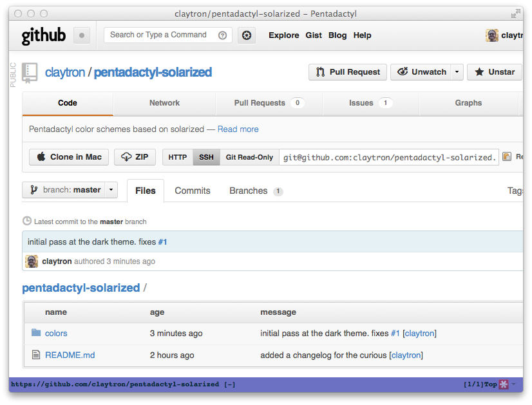Screen dimensions: 532x405
Task: Click the Clone in Mac button
Action: click(x=69, y=157)
